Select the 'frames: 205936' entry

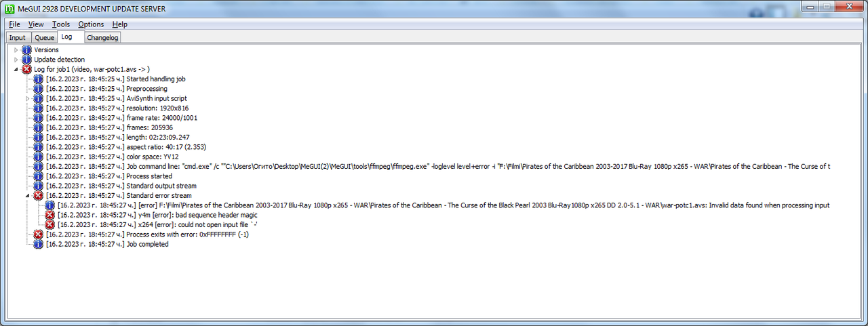[109, 127]
